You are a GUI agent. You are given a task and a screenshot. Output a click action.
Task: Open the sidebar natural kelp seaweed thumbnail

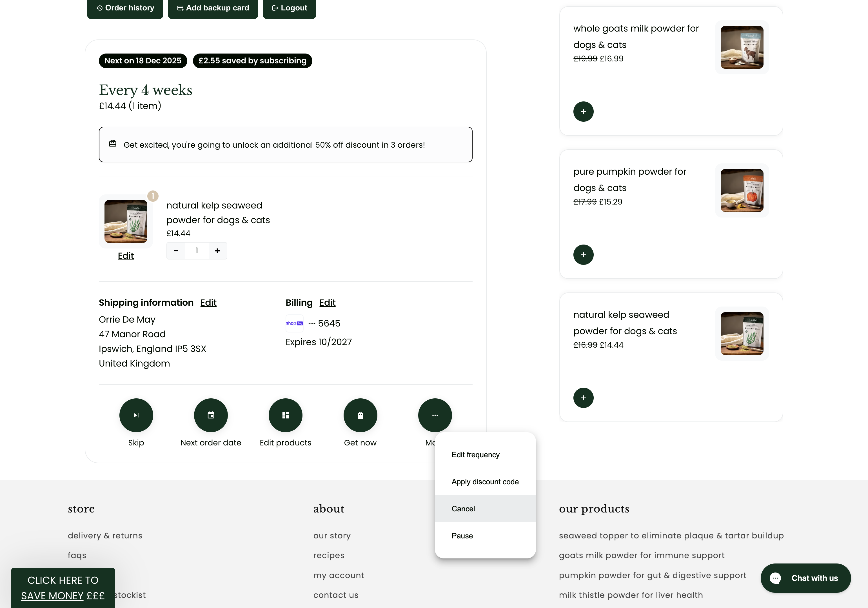pos(742,334)
